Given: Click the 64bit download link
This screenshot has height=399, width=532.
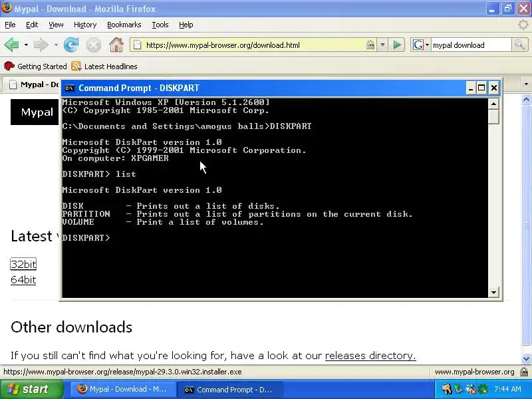Looking at the screenshot, I should click(x=23, y=279).
